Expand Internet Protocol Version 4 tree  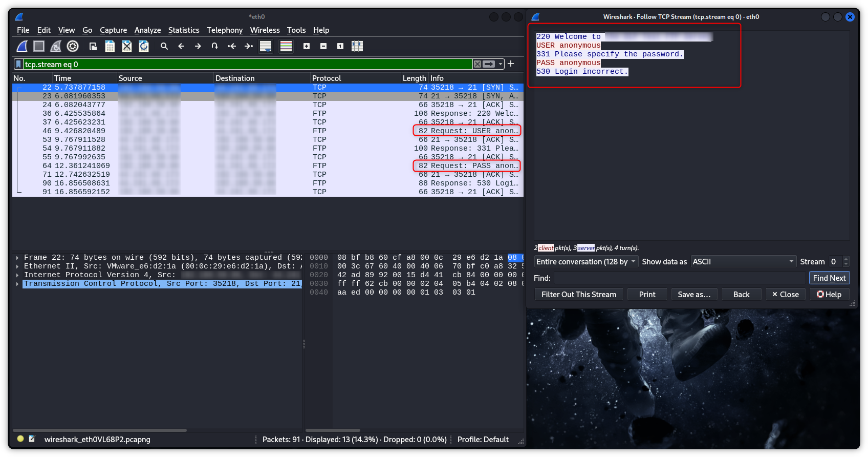17,275
